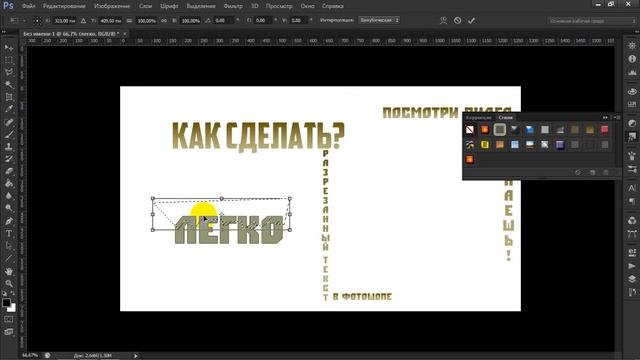Toggle maintain aspect ratio link
Viewport: 640px width, 360px height.
164,20
